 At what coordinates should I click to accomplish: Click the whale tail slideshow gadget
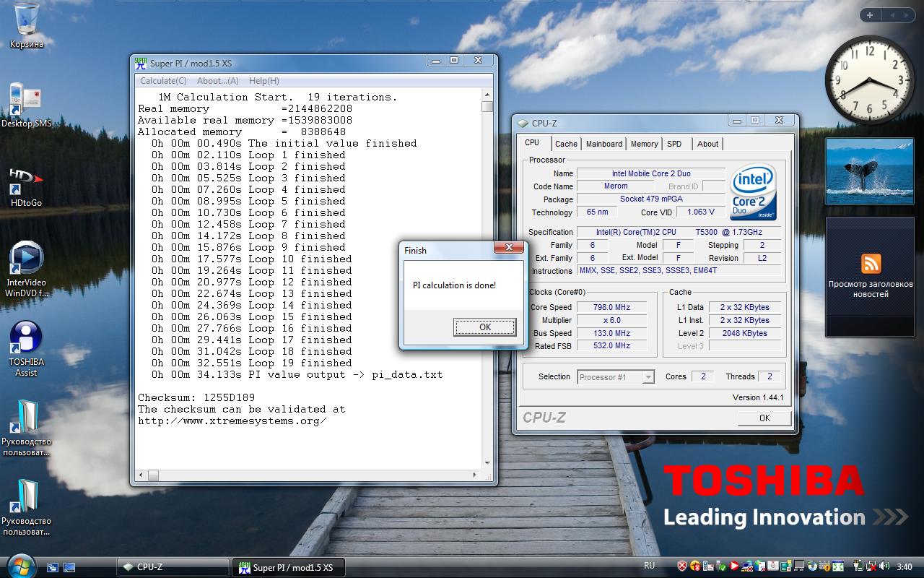pos(870,173)
